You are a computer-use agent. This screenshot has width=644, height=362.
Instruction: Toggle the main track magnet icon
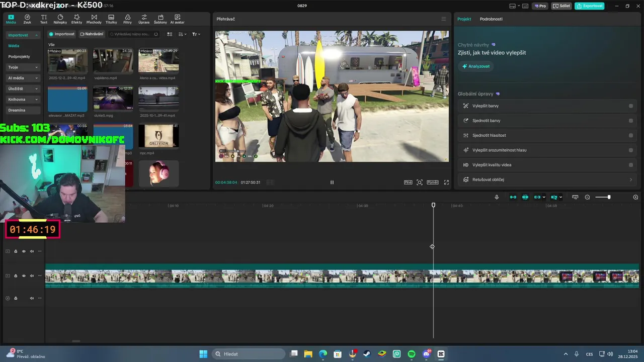[x=513, y=197]
